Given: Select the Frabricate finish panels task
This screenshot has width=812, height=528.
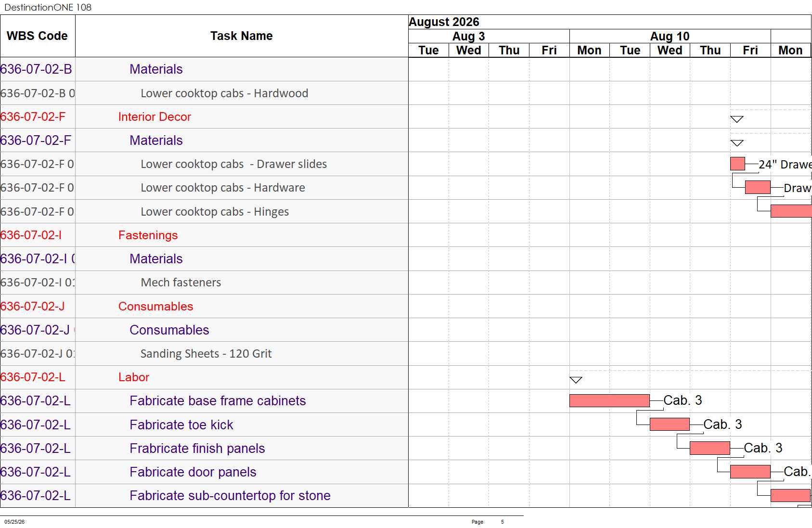Looking at the screenshot, I should pyautogui.click(x=197, y=449).
